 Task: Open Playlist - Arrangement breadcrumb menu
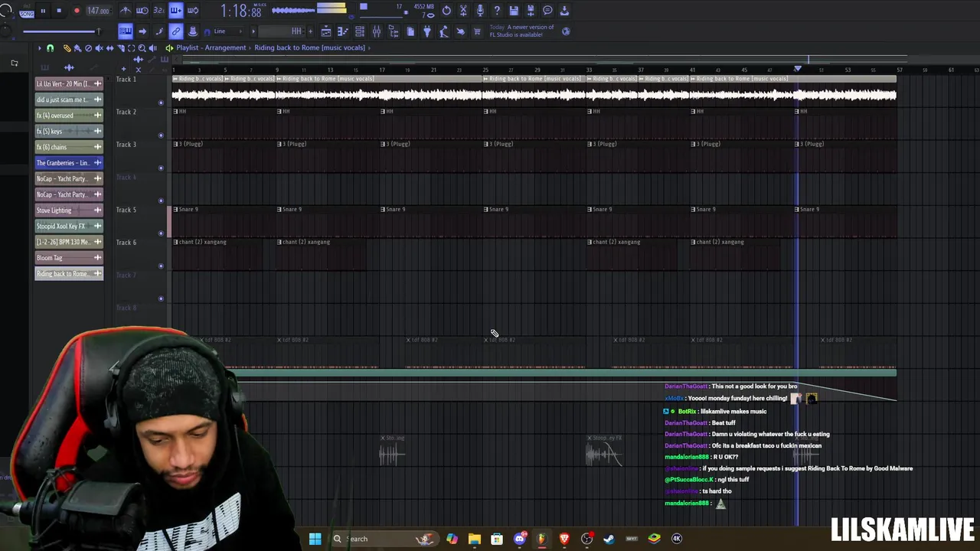click(x=211, y=47)
